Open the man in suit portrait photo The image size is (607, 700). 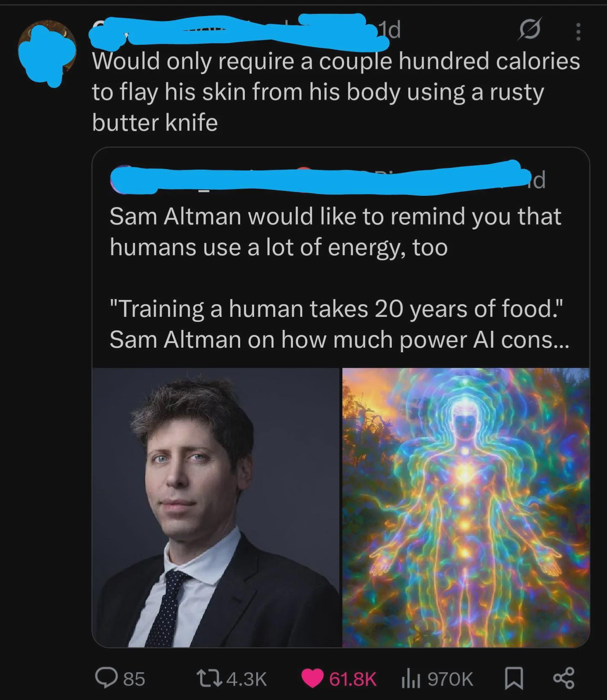216,508
